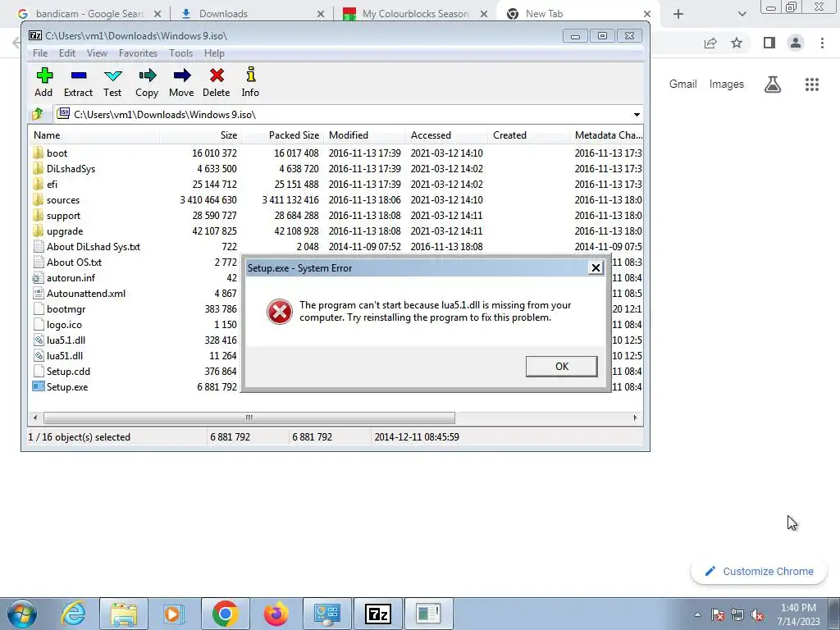Open the address path dropdown arrow
This screenshot has height=630, width=840.
point(637,115)
